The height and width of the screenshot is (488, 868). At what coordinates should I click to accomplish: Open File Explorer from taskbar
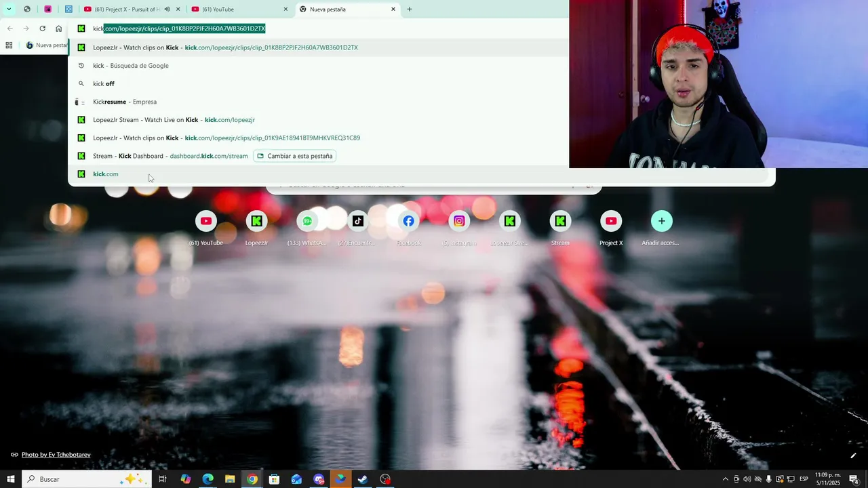click(x=230, y=479)
